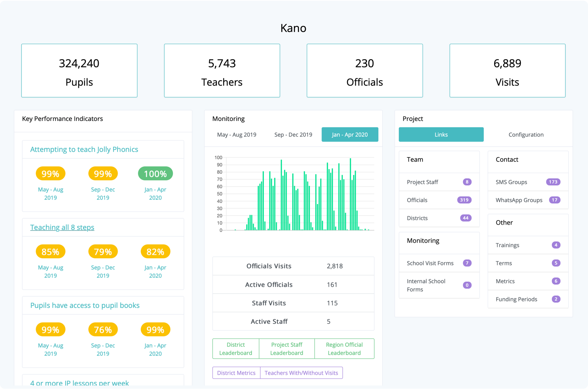The image size is (588, 389).
Task: Switch to May - Aug 2019 monitoring tab
Action: coord(236,135)
